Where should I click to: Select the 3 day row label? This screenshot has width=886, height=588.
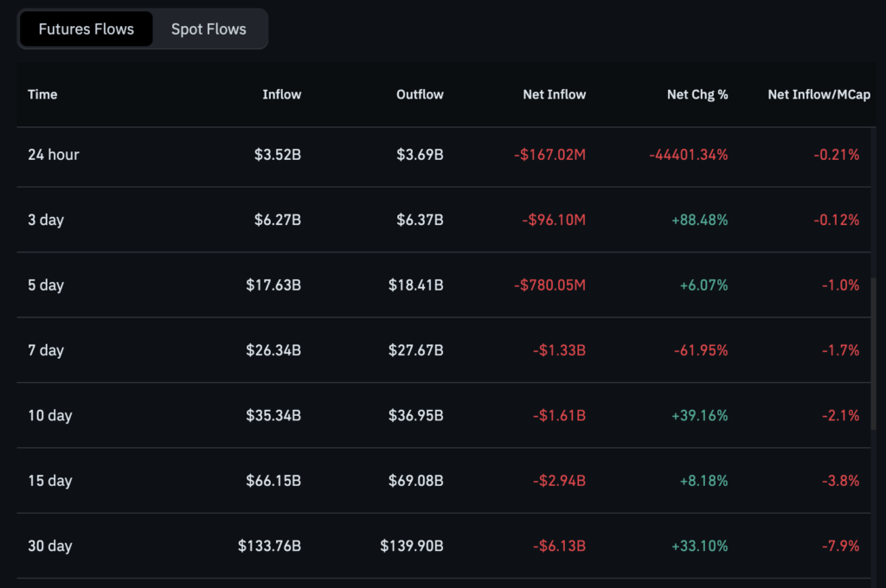(x=46, y=220)
